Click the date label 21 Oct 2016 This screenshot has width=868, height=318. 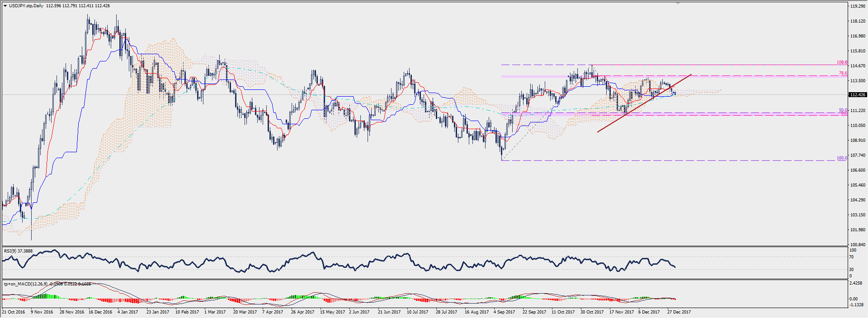(14, 312)
